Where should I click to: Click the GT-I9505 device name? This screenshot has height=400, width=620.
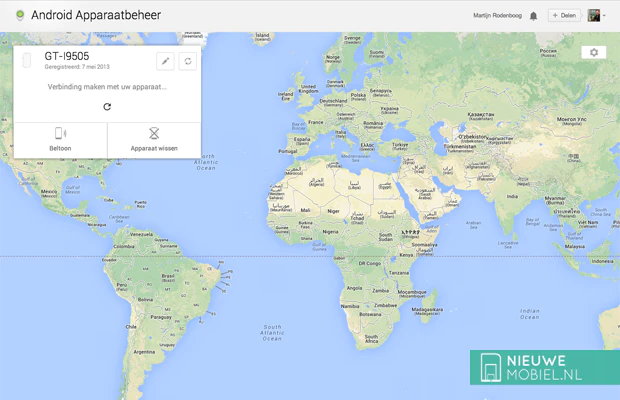point(67,56)
